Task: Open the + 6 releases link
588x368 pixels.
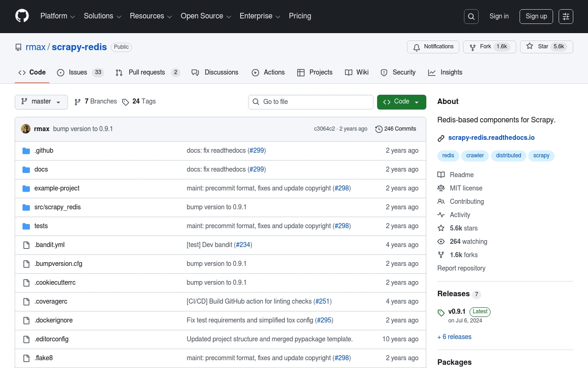Action: [x=454, y=337]
